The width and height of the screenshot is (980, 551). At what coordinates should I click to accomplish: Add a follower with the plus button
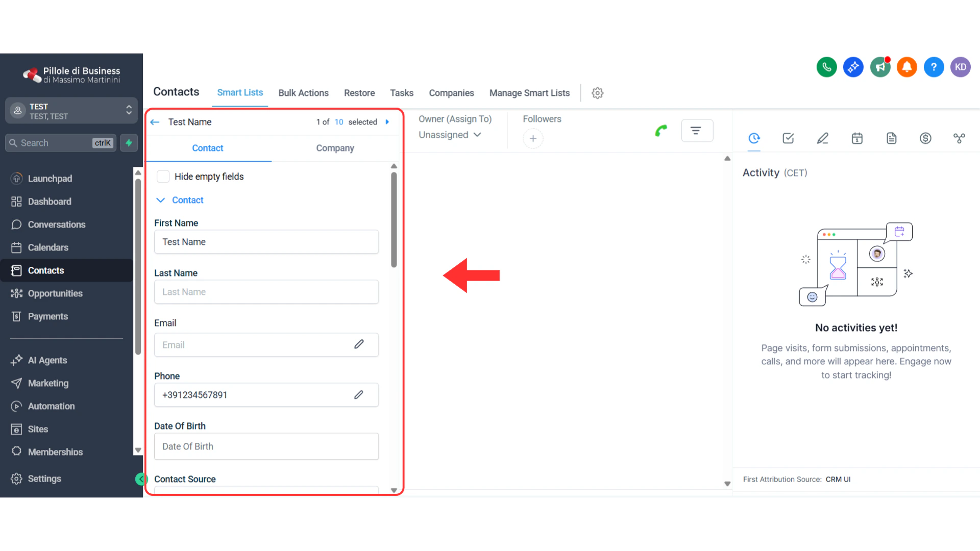click(x=533, y=138)
